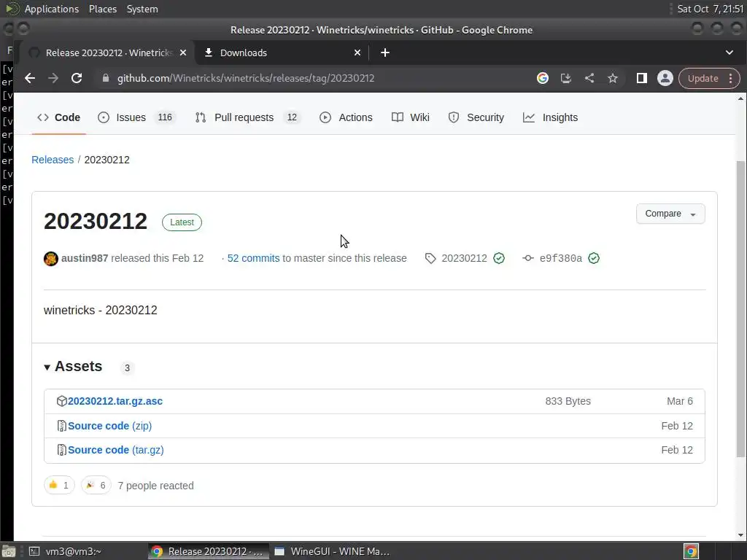This screenshot has width=747, height=560.
Task: Switch to the Downloads tab
Action: coord(282,52)
